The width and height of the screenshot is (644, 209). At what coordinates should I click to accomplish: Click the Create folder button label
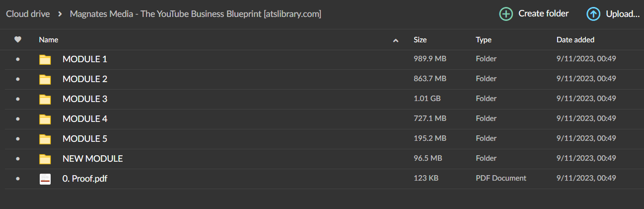tap(544, 13)
